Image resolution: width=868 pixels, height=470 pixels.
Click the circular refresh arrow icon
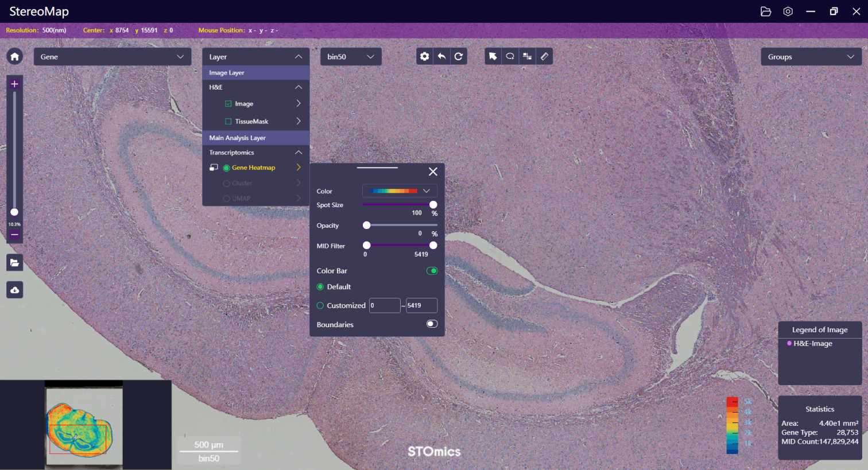tap(458, 56)
